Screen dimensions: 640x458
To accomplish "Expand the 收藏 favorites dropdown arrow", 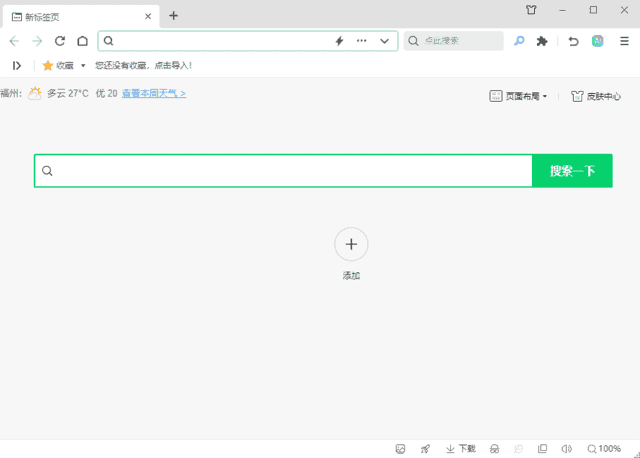I will click(x=83, y=65).
